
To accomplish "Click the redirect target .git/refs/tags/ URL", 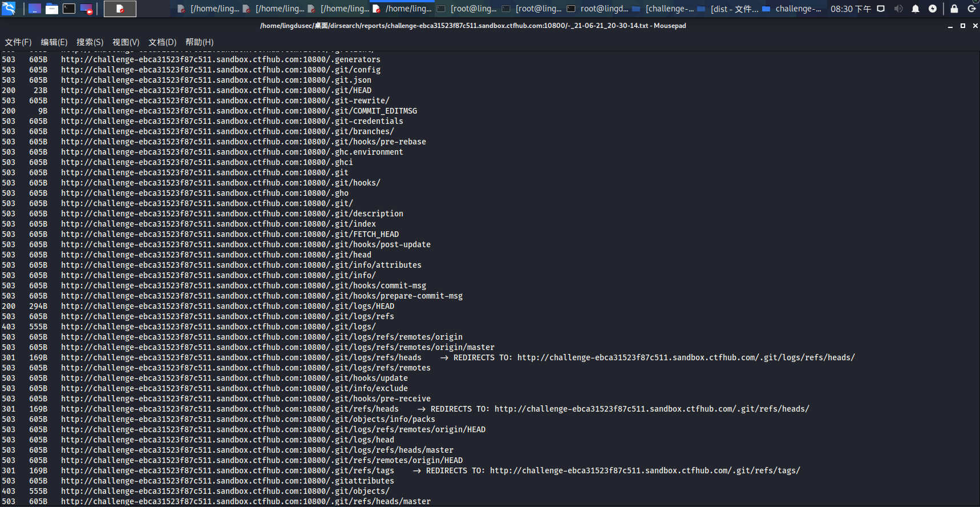I will coord(645,470).
